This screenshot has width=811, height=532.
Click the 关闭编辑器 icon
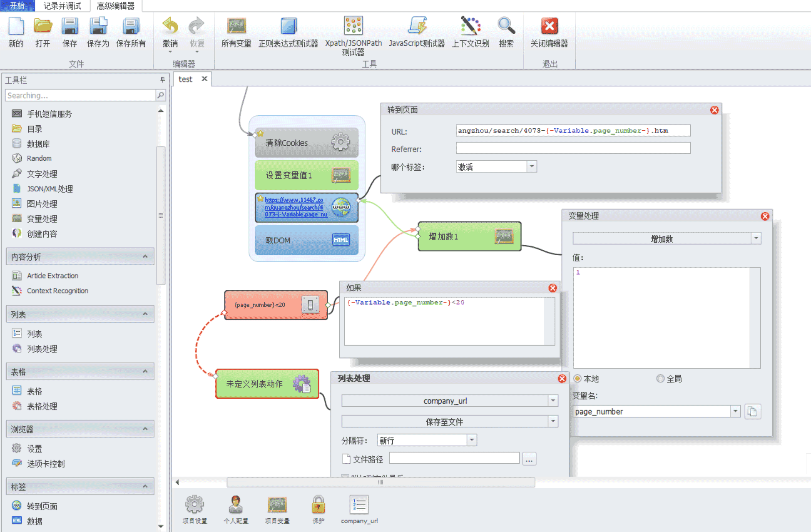coord(549,27)
